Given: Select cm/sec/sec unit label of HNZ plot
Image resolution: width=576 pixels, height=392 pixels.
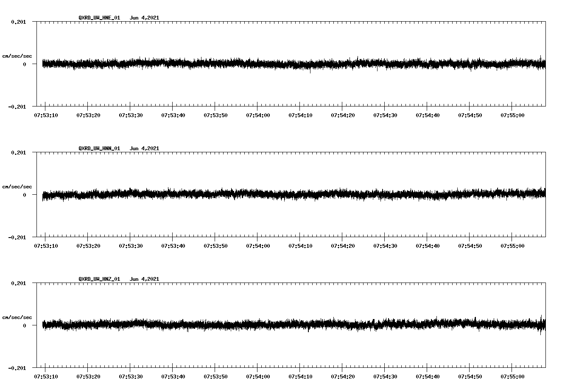Looking at the screenshot, I should click(17, 317).
